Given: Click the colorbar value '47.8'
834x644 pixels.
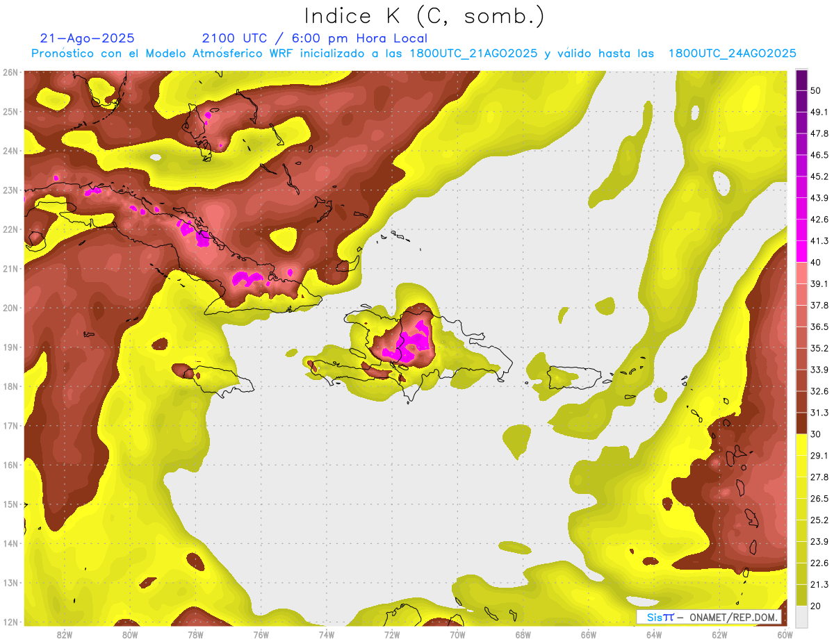Looking at the screenshot, I should pos(819,133).
